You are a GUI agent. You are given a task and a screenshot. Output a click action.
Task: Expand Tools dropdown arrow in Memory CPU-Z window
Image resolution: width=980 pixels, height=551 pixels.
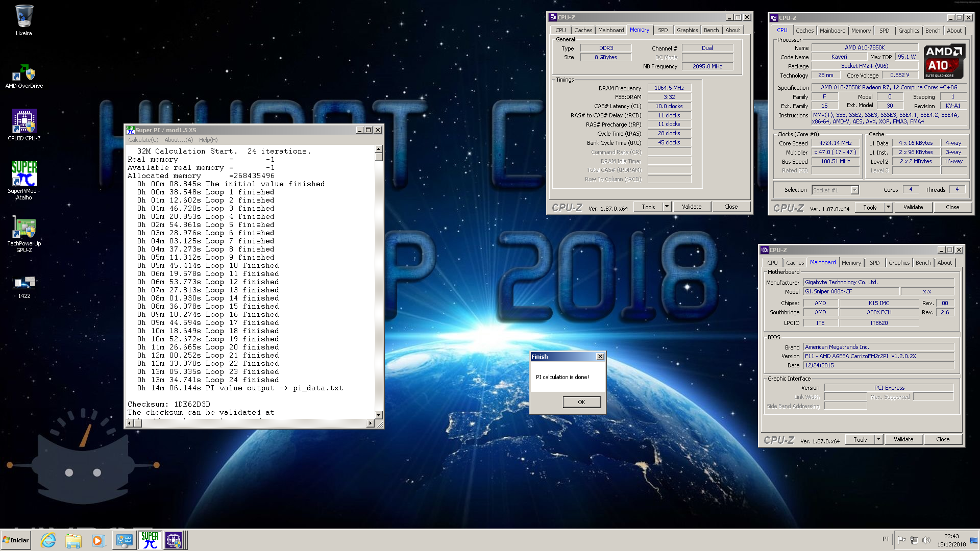tap(667, 207)
